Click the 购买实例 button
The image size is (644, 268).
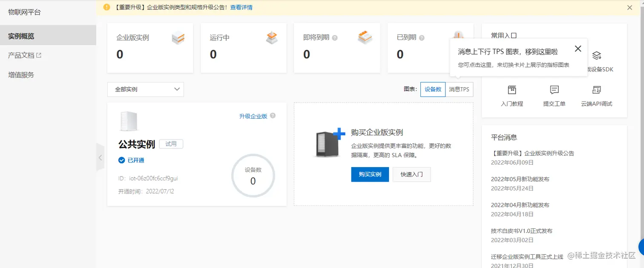[x=370, y=174]
